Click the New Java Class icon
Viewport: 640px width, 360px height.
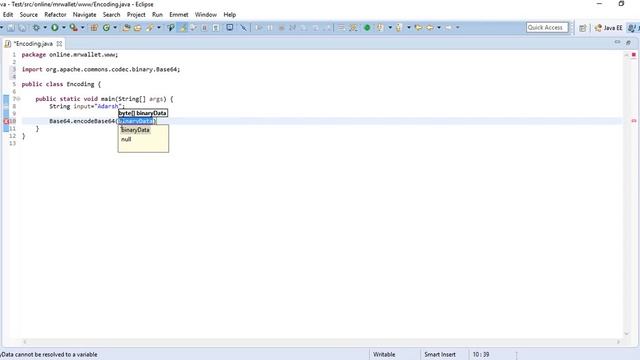tap(107, 28)
